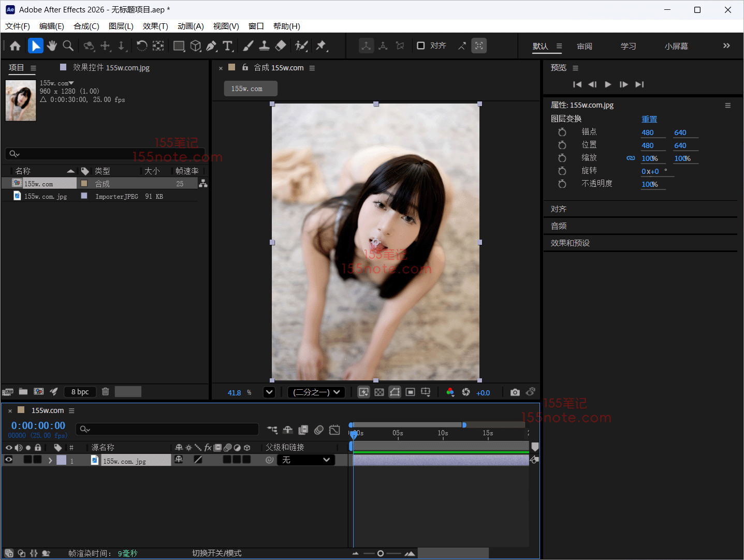This screenshot has width=744, height=560.
Task: Switch to the 学习 workspace tab
Action: (628, 46)
